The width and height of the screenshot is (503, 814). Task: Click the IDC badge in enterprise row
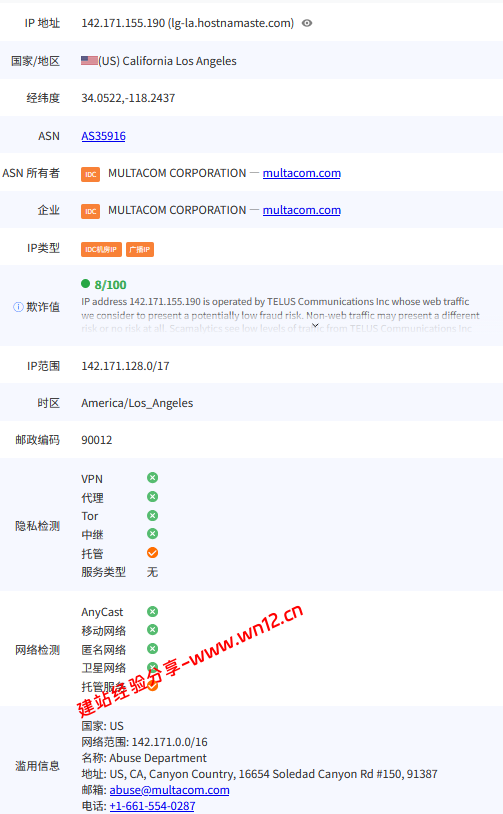pos(90,211)
